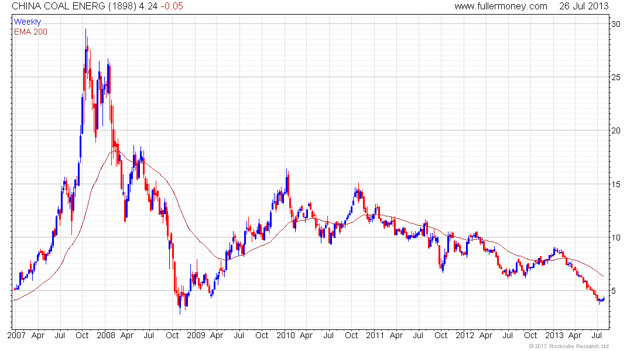Click the 30 value on price axis
The width and height of the screenshot is (644, 351).
(x=616, y=24)
